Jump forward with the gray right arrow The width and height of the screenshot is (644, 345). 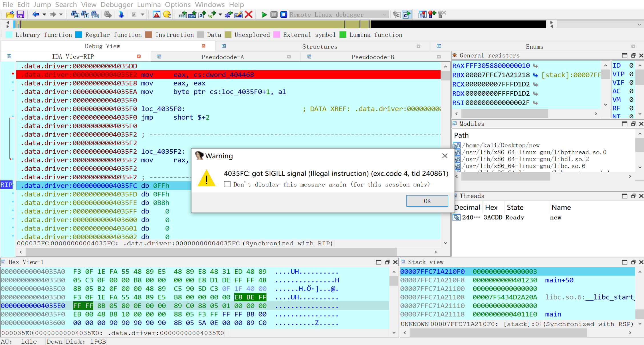coord(53,14)
